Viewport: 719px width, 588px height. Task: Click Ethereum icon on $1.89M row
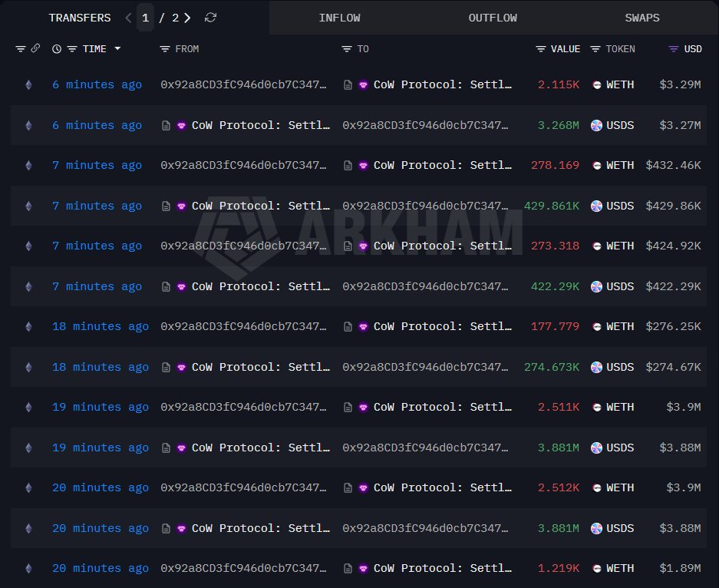tap(28, 568)
